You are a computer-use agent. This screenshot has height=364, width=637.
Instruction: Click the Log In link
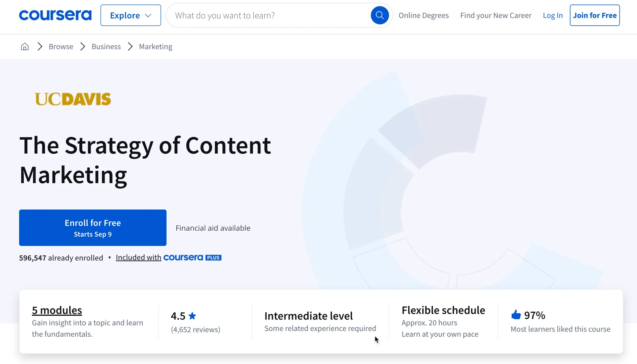pos(552,15)
